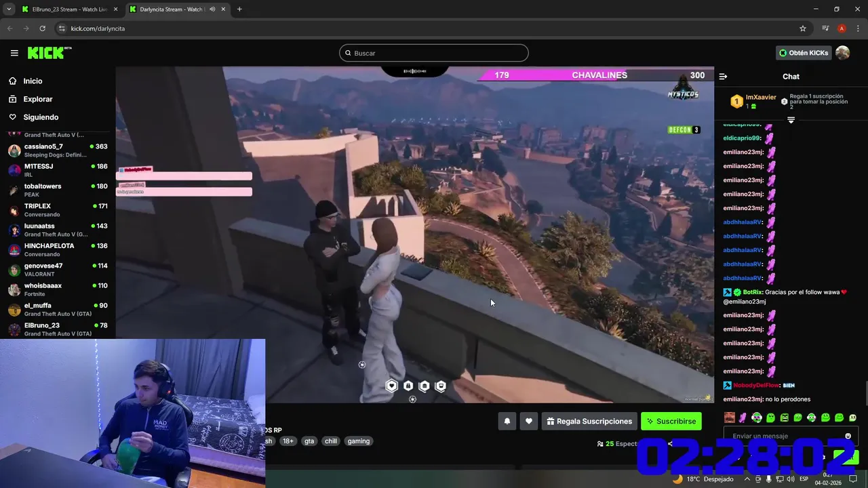Screen dimensions: 868x488
Task: Open Explorar in the sidebar
Action: pyautogui.click(x=38, y=99)
